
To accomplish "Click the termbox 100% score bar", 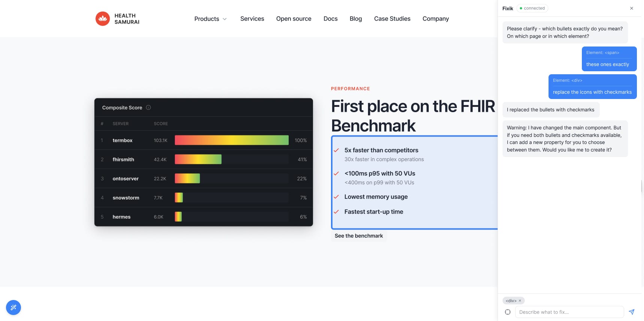I will click(x=232, y=140).
